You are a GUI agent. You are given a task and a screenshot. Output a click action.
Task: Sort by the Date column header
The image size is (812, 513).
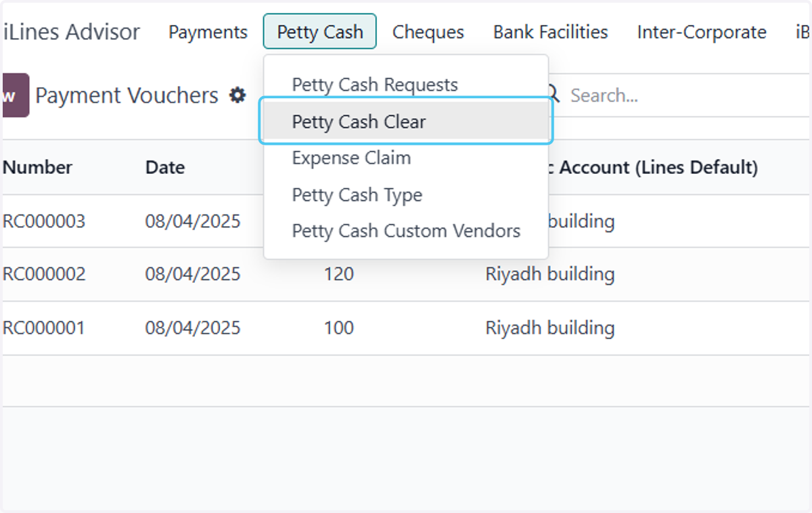(x=165, y=167)
